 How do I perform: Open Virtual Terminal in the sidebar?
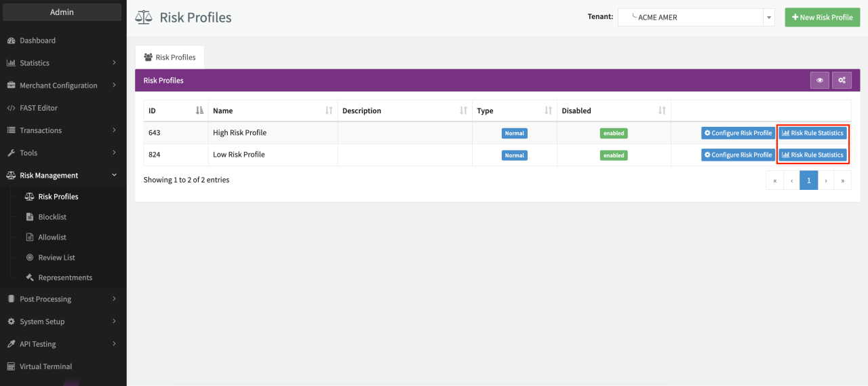point(45,366)
